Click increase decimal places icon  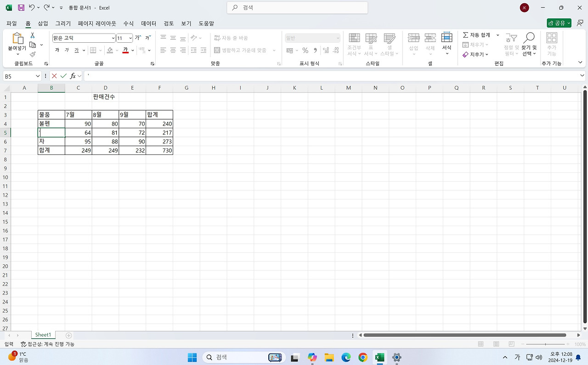click(x=326, y=50)
